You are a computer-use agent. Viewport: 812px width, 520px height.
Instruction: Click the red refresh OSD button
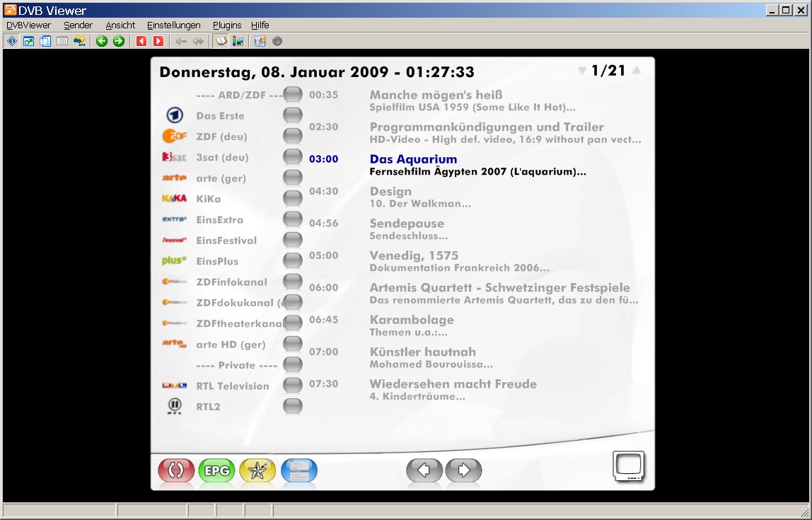click(x=177, y=470)
